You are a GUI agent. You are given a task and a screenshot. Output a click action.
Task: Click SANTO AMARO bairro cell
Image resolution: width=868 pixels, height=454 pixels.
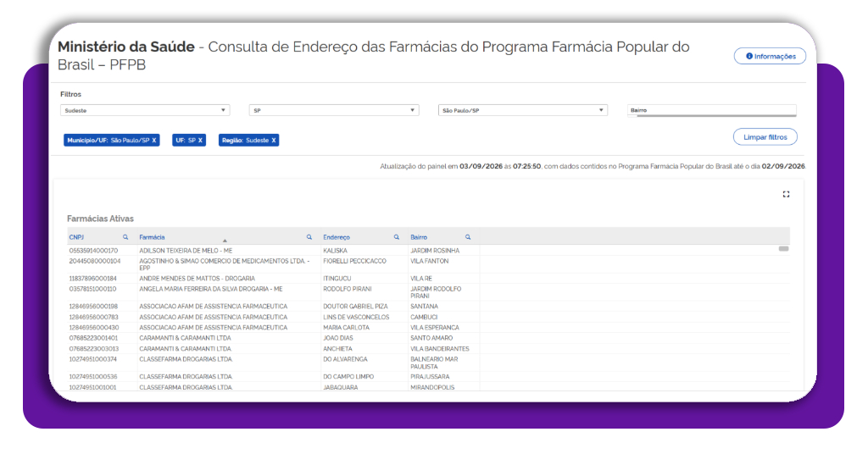(431, 338)
